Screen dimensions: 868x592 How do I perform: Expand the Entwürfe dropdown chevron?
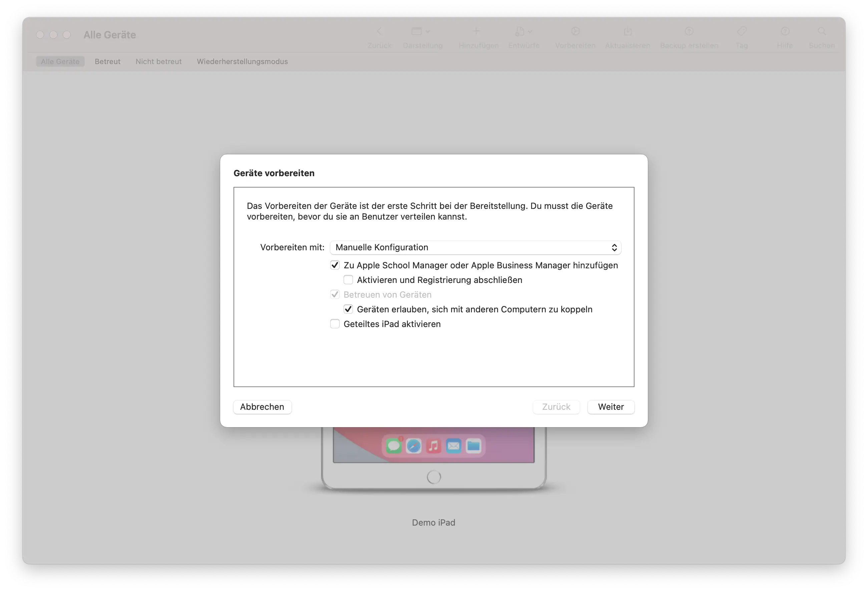[x=530, y=31]
